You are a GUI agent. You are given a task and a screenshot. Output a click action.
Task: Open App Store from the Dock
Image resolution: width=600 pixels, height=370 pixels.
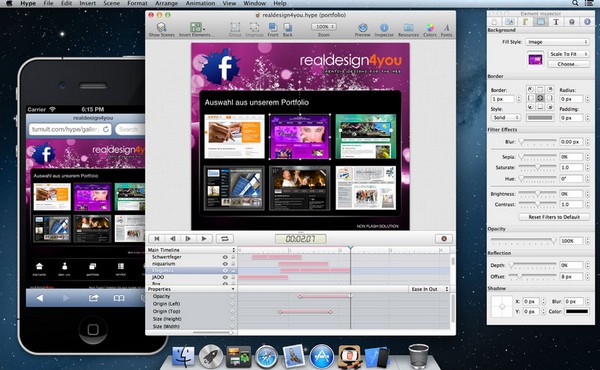tap(321, 357)
